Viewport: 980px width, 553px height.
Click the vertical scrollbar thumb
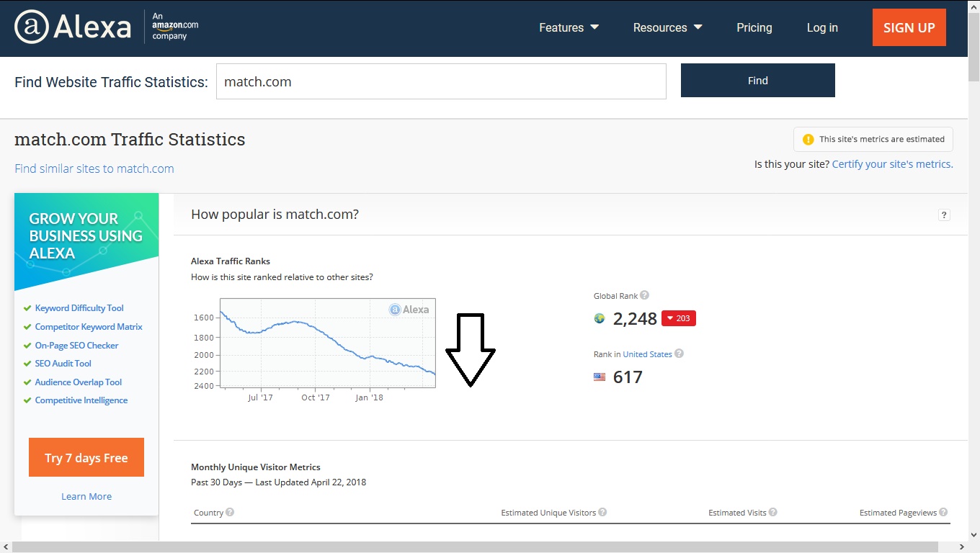click(974, 48)
